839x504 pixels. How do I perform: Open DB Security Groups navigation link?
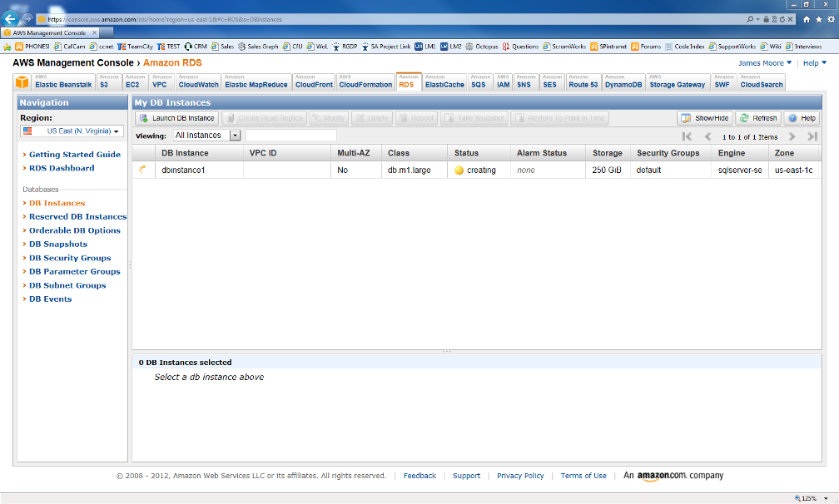[x=70, y=258]
